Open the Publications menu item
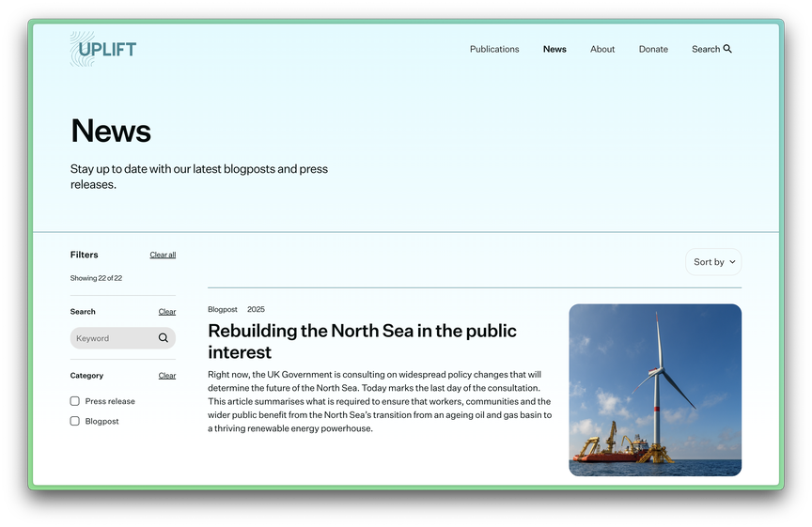812x527 pixels. coord(494,49)
